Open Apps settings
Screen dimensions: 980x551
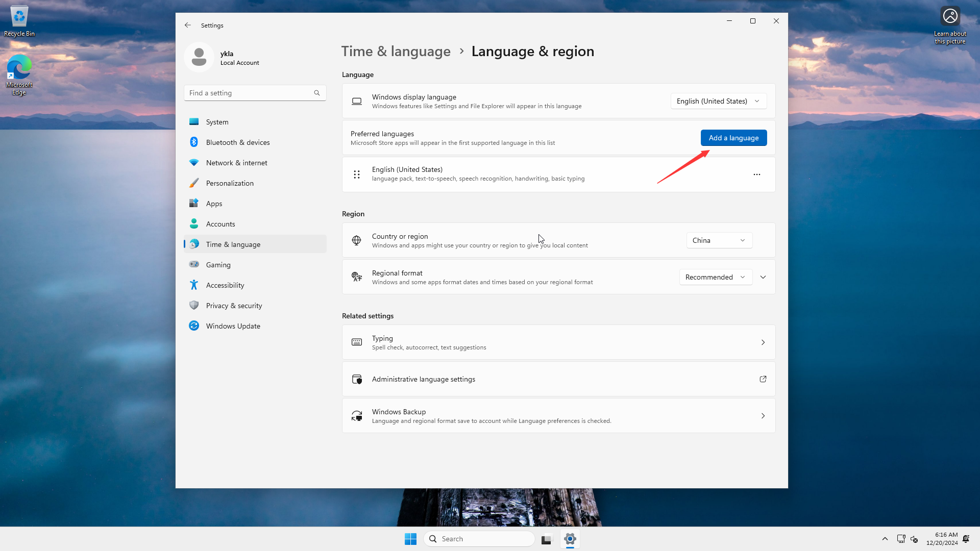[x=255, y=204]
